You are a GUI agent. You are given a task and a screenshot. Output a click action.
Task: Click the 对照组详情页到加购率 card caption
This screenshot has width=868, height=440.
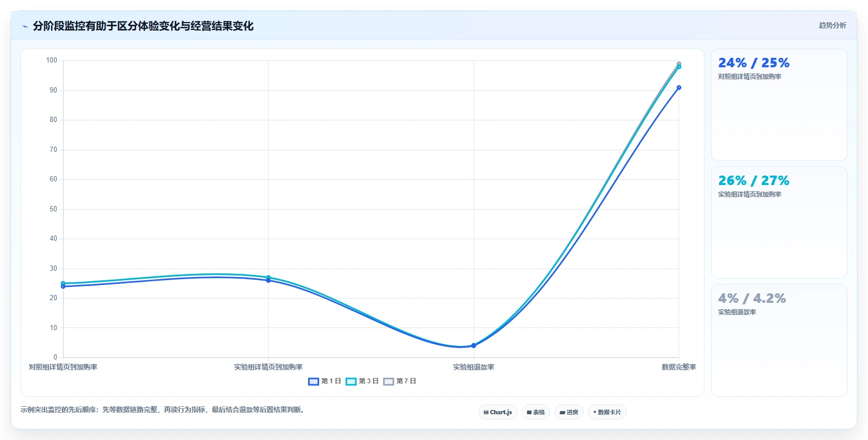point(750,77)
